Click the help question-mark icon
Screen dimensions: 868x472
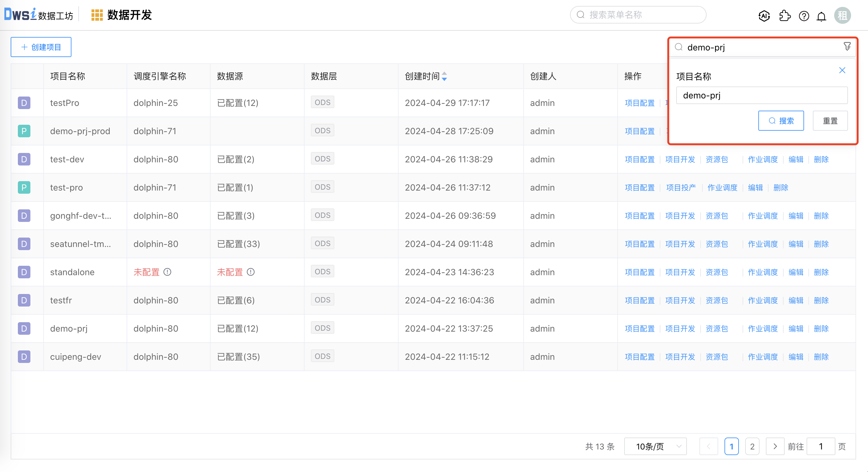(804, 16)
